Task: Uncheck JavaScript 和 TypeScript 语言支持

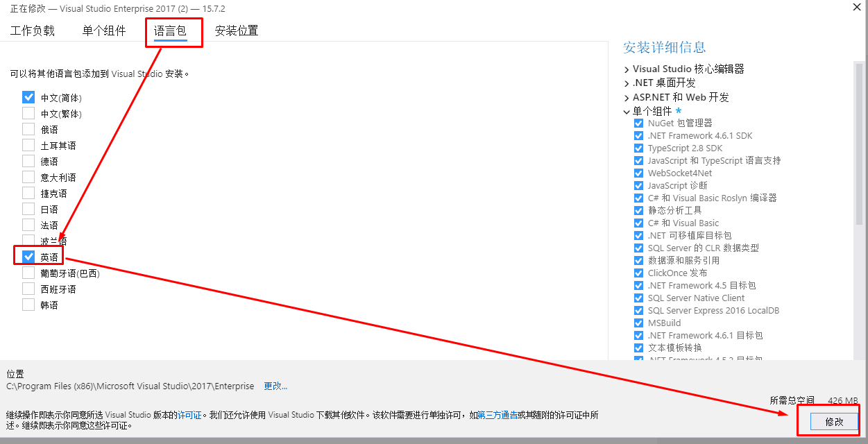Action: click(638, 160)
